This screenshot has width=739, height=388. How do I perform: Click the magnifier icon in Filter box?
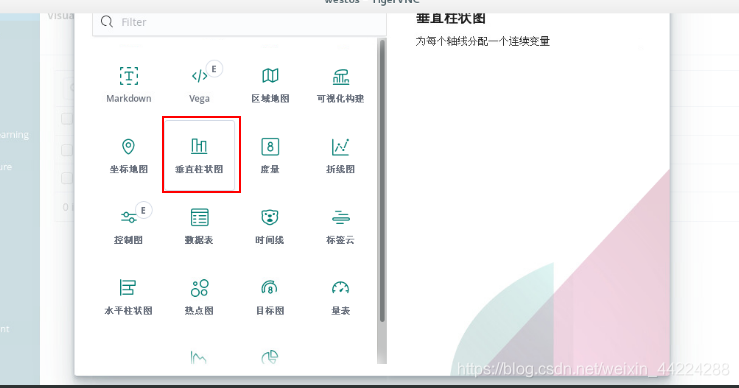pos(107,22)
